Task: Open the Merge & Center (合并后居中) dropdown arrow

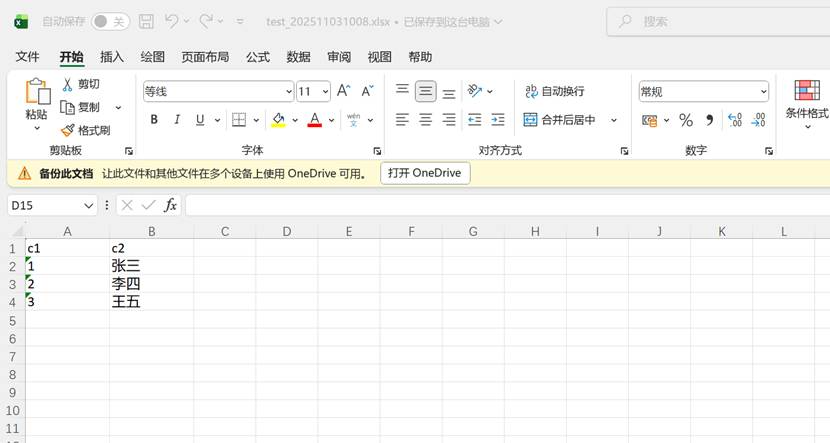Action: (x=614, y=120)
